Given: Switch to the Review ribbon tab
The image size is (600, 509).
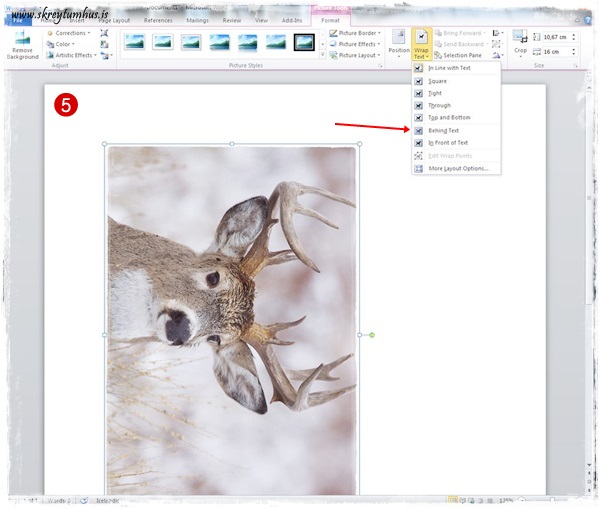Looking at the screenshot, I should 232,19.
